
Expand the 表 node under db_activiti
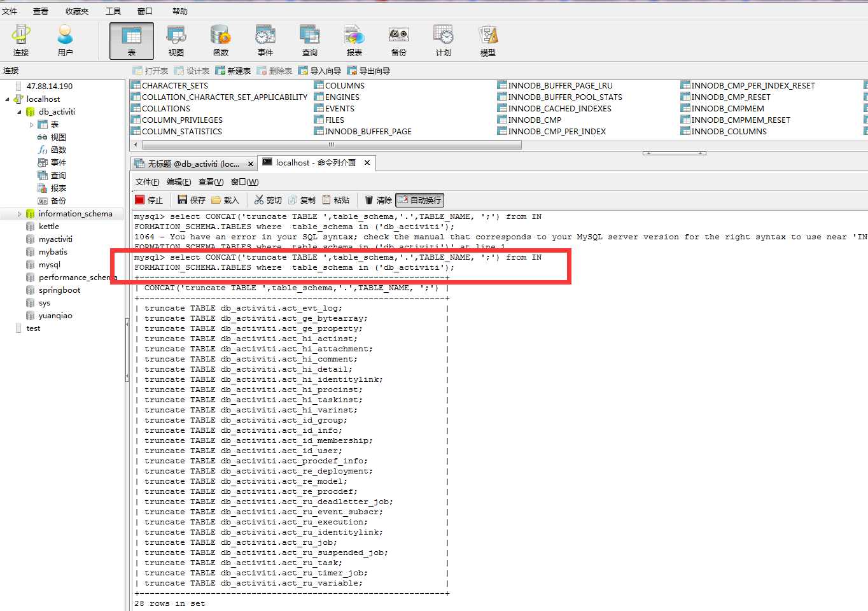(32, 125)
